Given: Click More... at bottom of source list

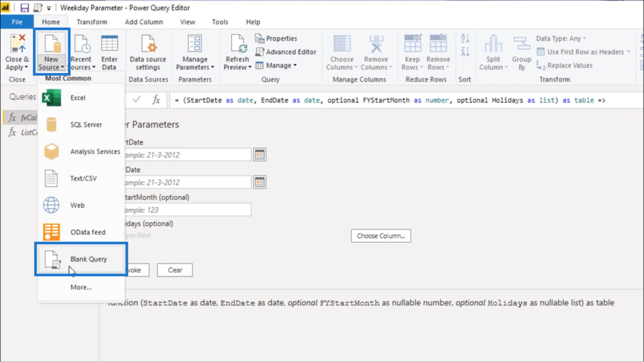Looking at the screenshot, I should [81, 287].
